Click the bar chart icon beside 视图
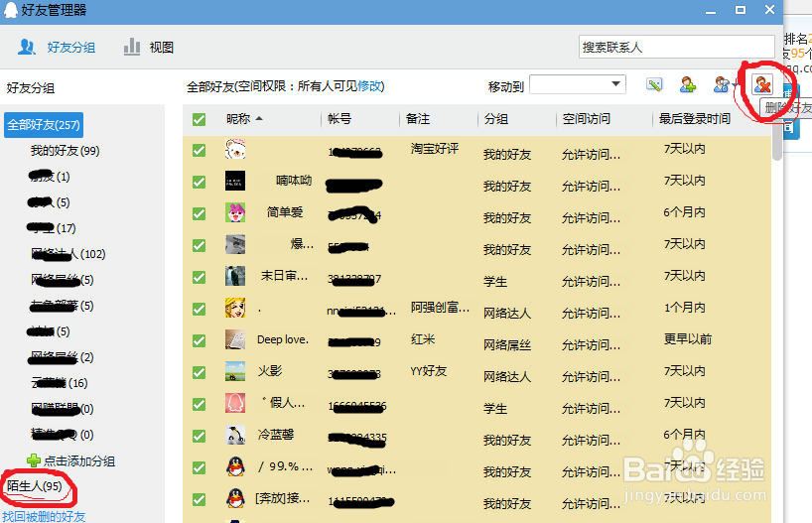This screenshot has height=523, width=812. point(132,47)
